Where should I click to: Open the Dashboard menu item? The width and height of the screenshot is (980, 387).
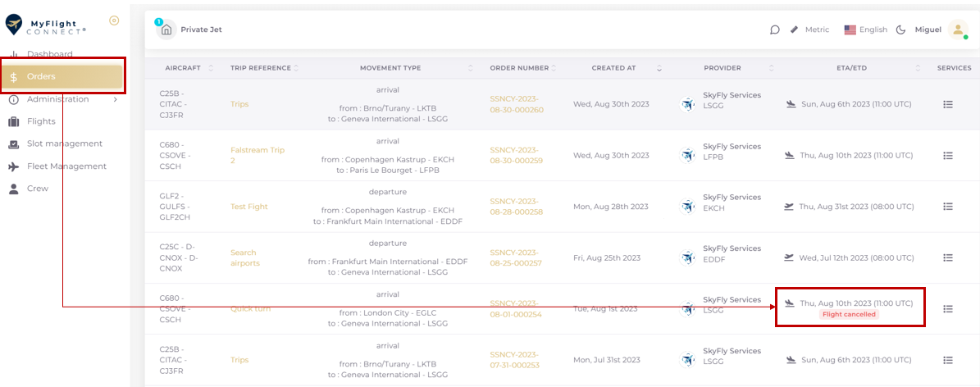pyautogui.click(x=49, y=54)
